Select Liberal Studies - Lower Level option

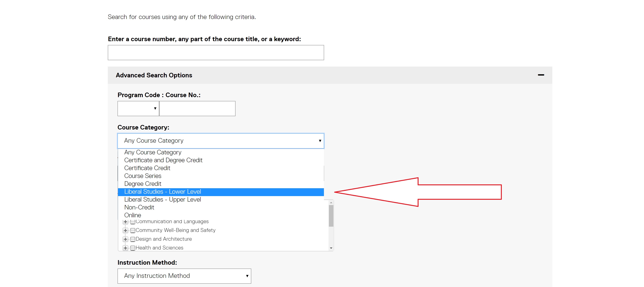(x=163, y=192)
